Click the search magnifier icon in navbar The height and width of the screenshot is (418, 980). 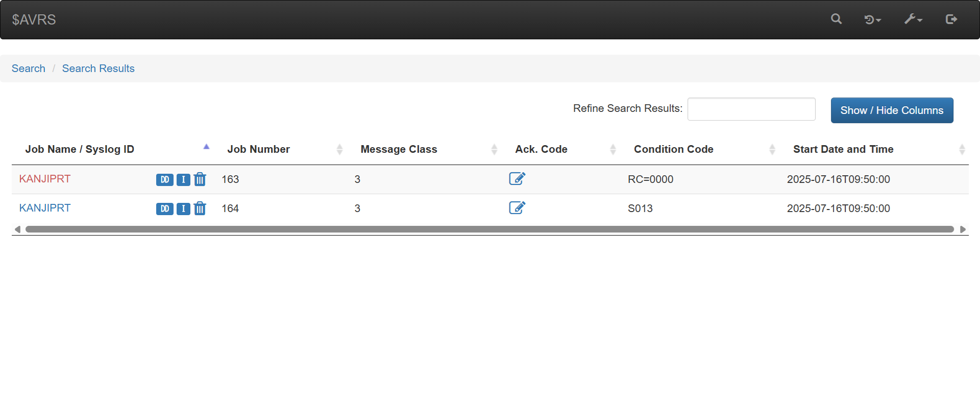pyautogui.click(x=836, y=19)
